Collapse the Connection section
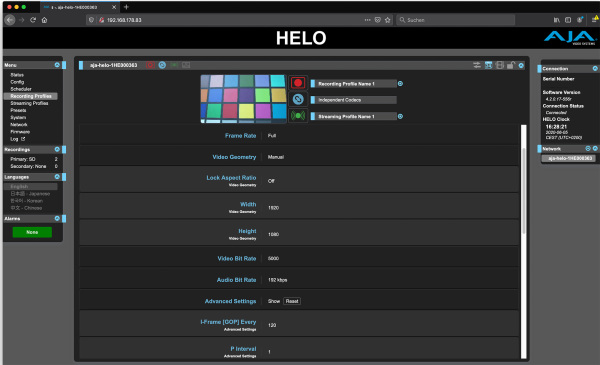Viewport: 600px width, 365px height. 595,68
